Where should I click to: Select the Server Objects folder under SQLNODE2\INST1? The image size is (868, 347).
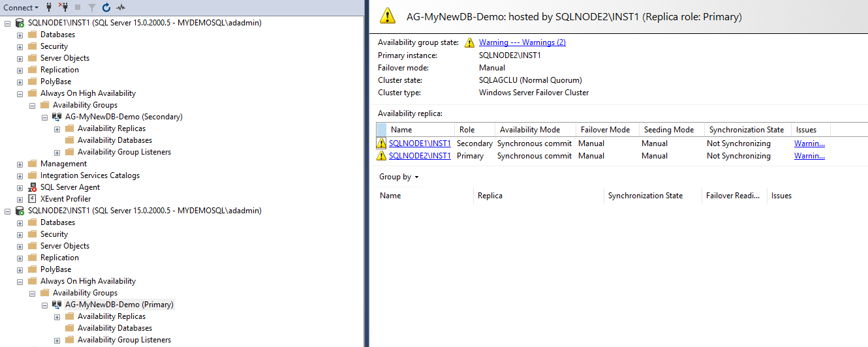65,246
